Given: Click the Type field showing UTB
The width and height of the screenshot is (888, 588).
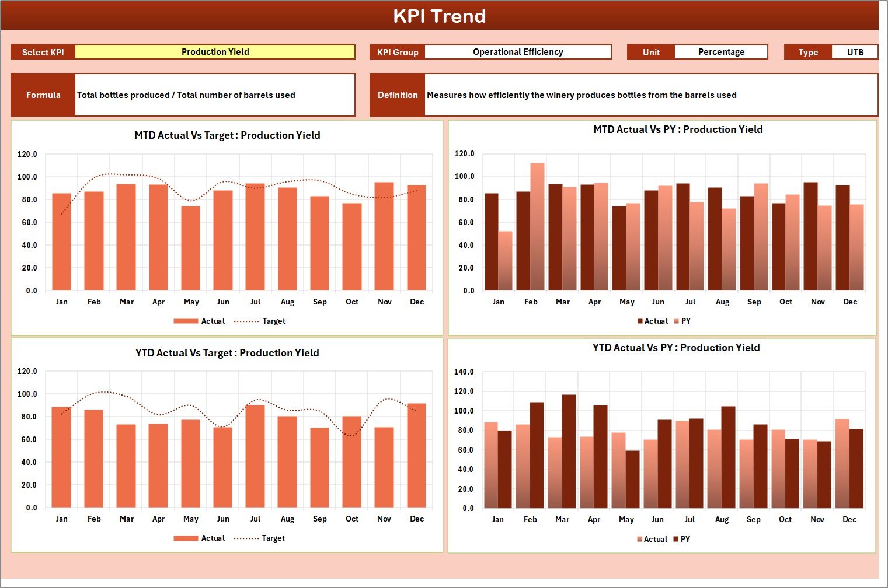Looking at the screenshot, I should (x=855, y=51).
